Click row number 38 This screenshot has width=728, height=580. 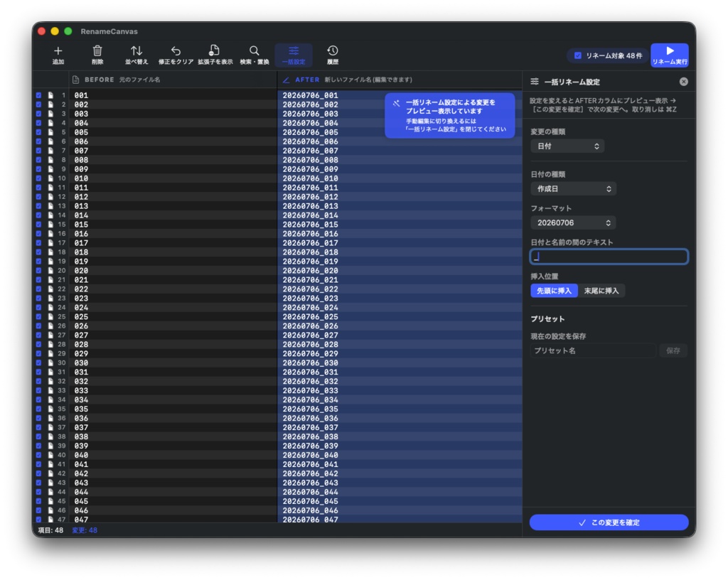coord(62,436)
